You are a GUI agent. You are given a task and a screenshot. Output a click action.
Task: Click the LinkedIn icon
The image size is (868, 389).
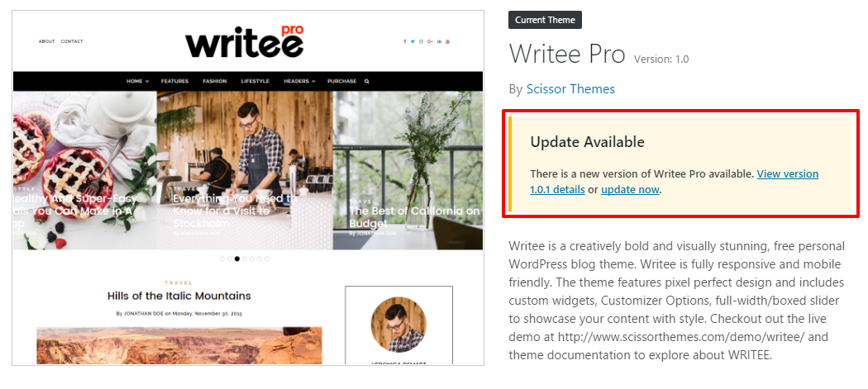pos(439,41)
